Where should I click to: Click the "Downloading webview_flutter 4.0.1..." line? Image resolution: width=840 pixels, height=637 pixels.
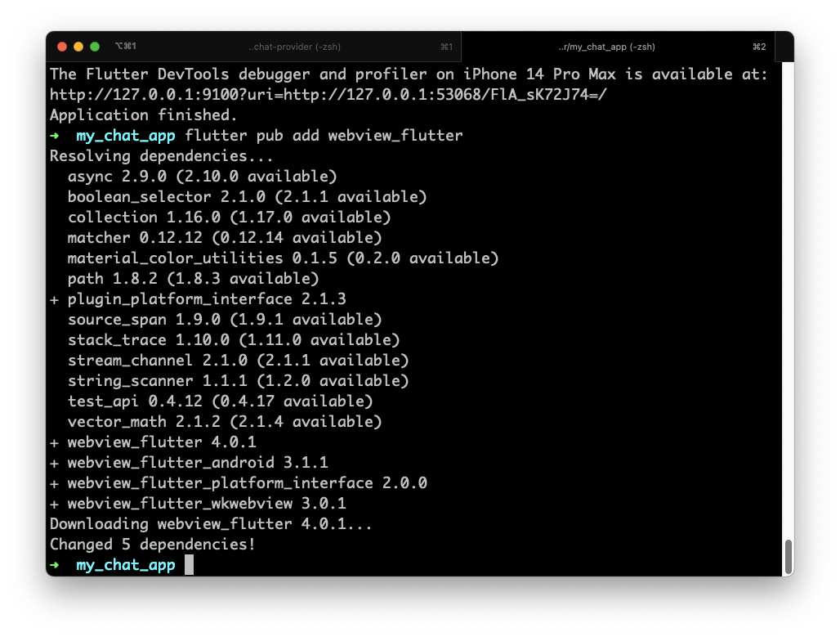click(209, 523)
